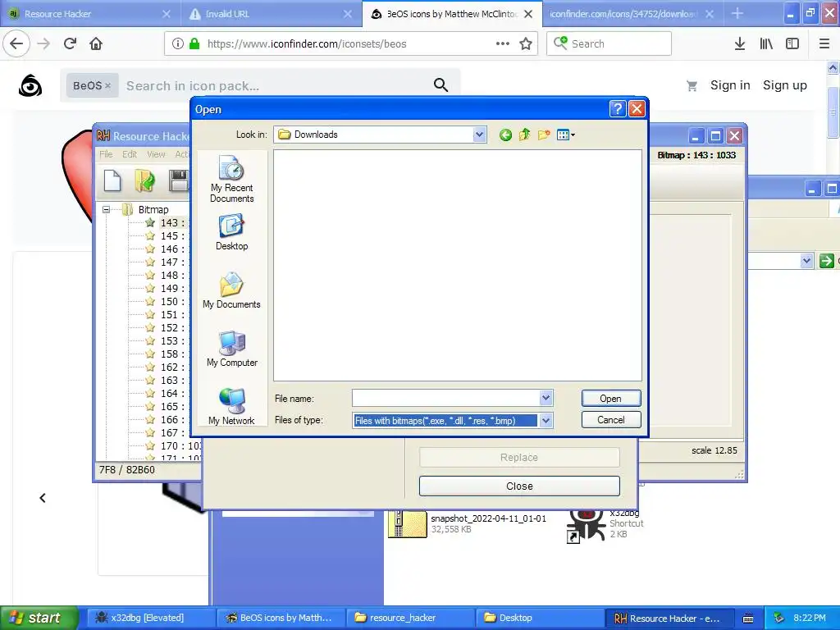The image size is (840, 630).
Task: Open the View menu in Resource Hacker
Action: click(x=156, y=154)
